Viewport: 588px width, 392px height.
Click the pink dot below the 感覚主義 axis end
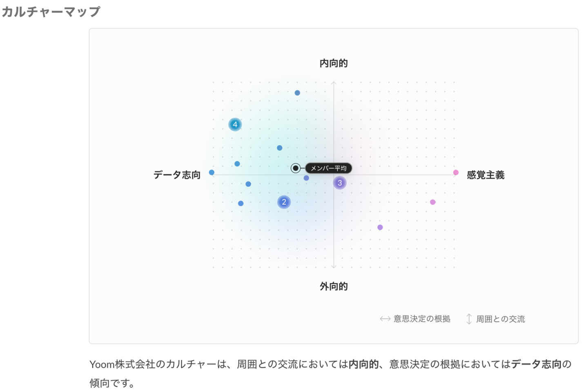coord(433,202)
